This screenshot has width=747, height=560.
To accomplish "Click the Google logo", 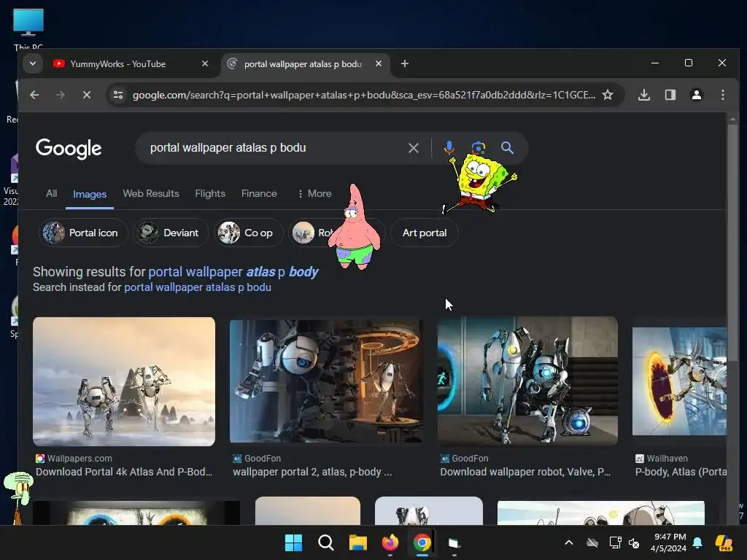I will click(68, 149).
